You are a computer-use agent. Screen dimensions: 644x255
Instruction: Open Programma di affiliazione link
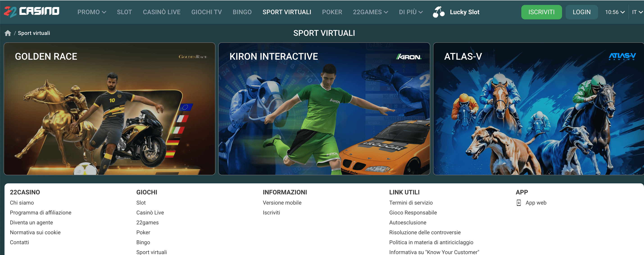41,212
